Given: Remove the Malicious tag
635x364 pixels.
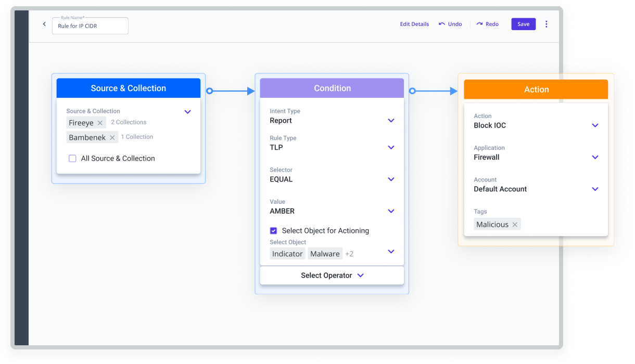Looking at the screenshot, I should click(x=515, y=225).
